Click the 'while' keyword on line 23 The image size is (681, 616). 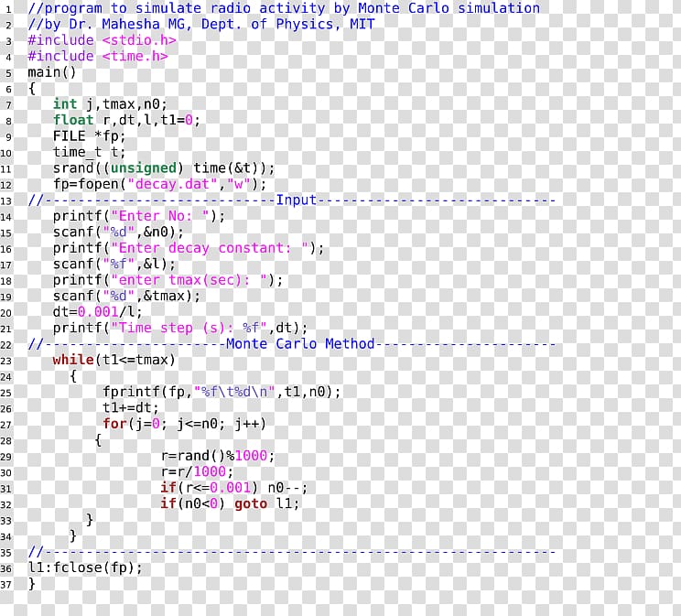[x=72, y=360]
